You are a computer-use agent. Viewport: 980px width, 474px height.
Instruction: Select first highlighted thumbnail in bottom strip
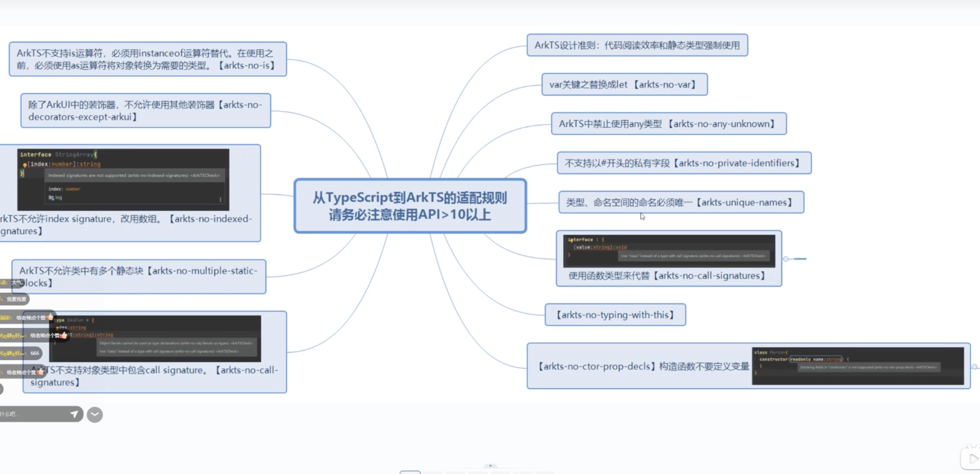pos(410,473)
